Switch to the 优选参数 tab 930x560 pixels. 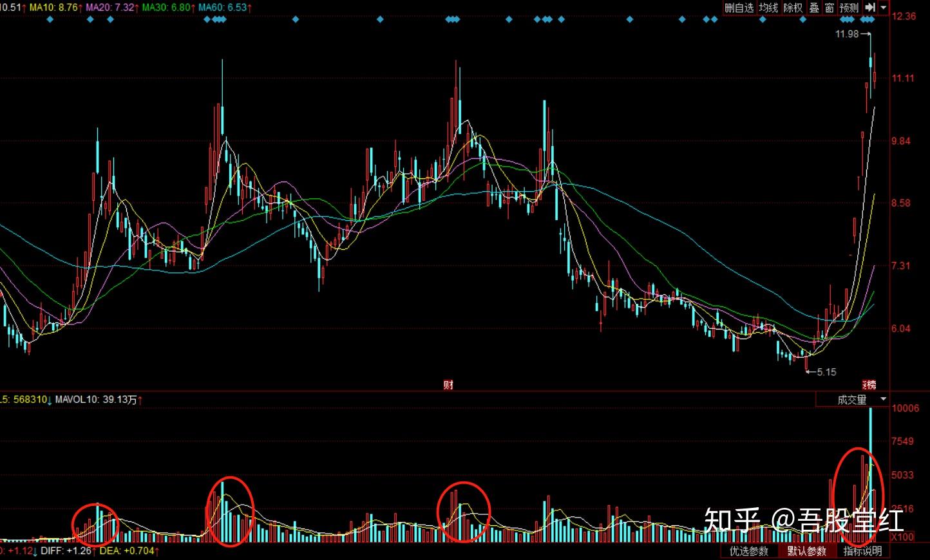749,551
